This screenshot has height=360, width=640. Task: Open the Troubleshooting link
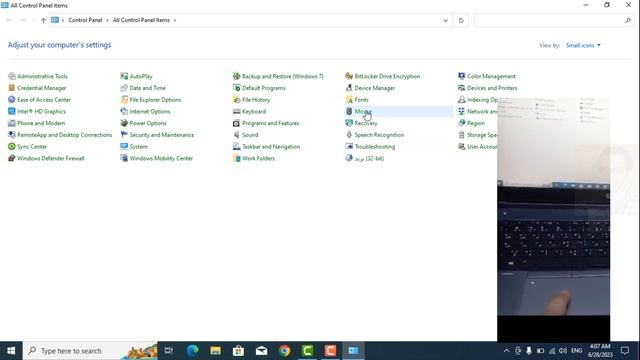pyautogui.click(x=375, y=147)
